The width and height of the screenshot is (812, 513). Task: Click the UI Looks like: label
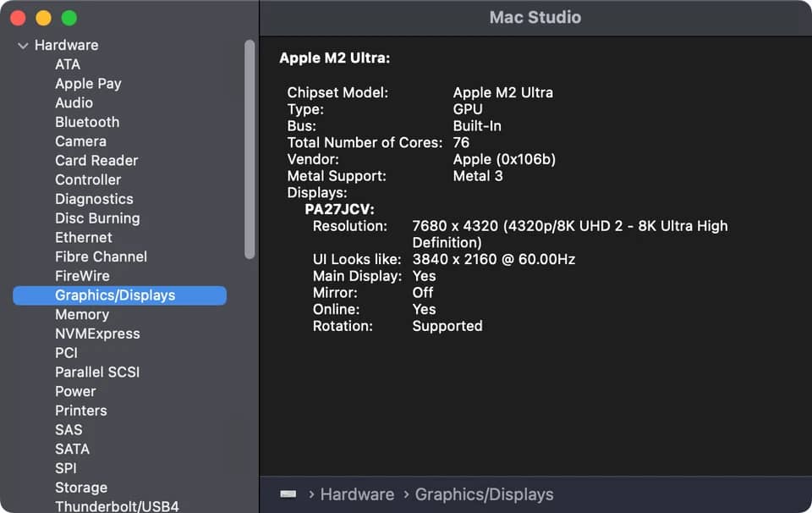click(x=357, y=259)
